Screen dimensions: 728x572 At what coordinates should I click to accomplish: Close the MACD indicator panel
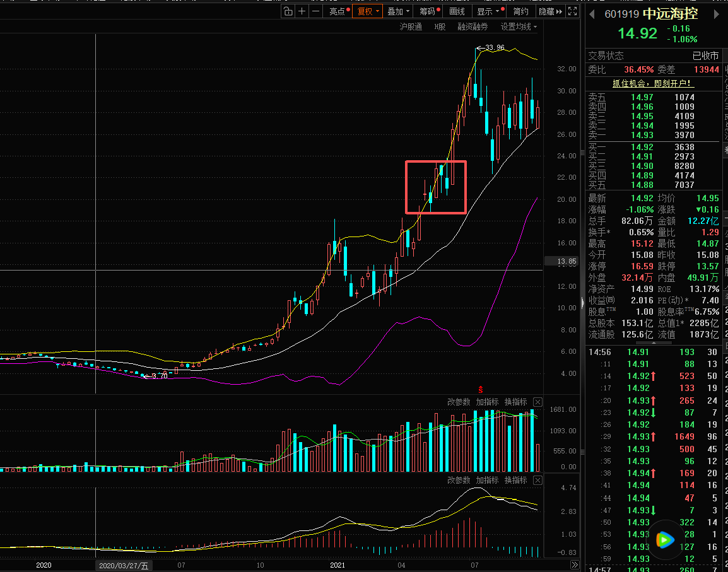[537, 481]
